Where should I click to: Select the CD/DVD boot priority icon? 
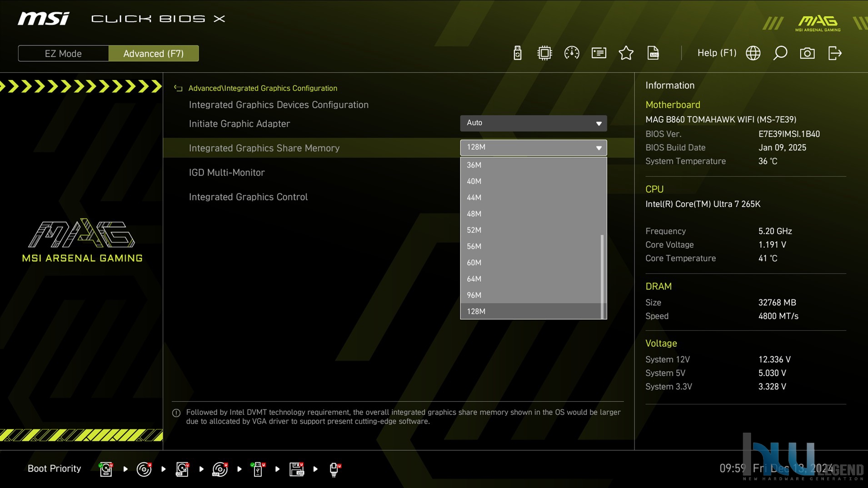[x=144, y=469]
